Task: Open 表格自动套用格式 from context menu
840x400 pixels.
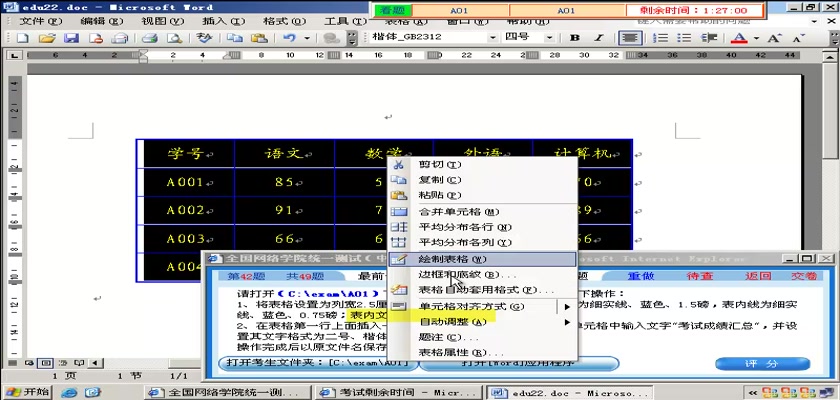Action: click(482, 290)
